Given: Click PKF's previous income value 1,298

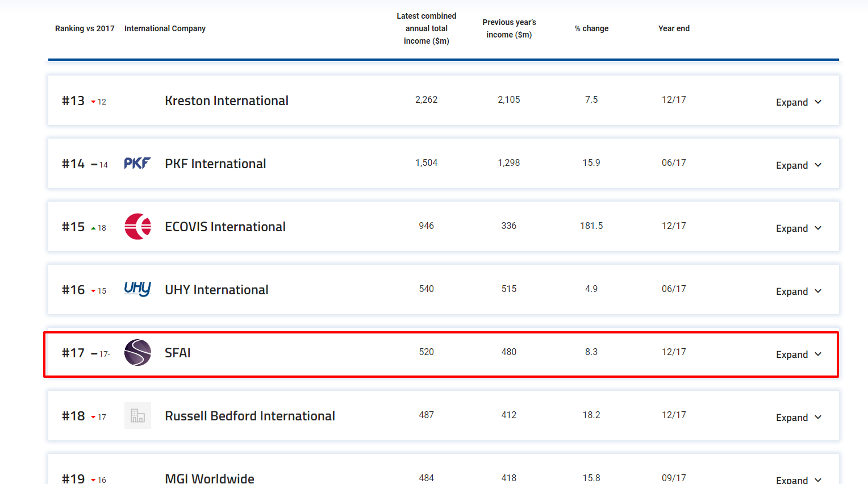Looking at the screenshot, I should pyautogui.click(x=509, y=163).
